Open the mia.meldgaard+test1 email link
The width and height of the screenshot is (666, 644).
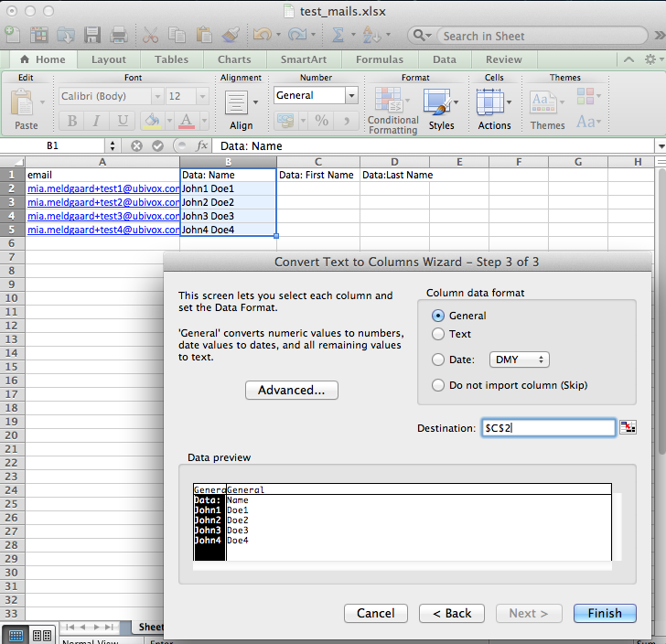coord(103,188)
